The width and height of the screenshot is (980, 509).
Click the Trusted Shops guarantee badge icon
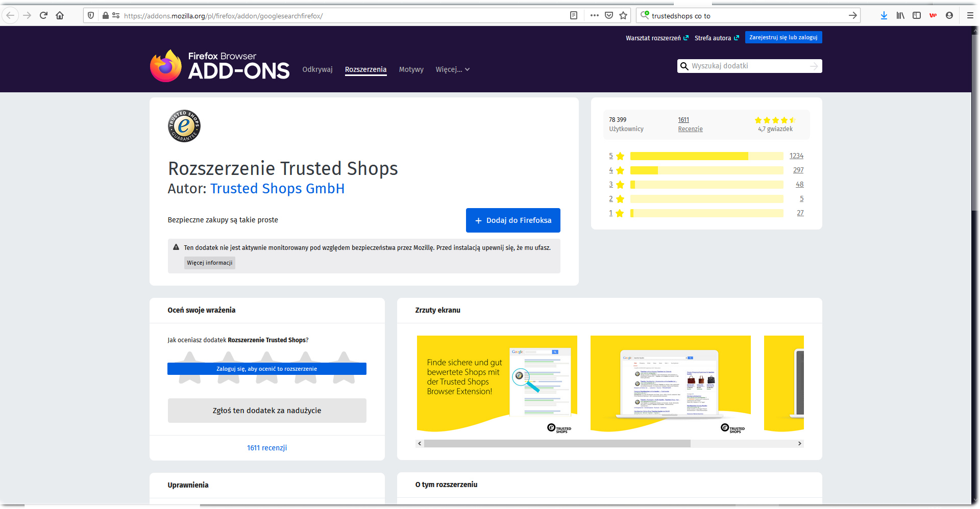click(184, 126)
